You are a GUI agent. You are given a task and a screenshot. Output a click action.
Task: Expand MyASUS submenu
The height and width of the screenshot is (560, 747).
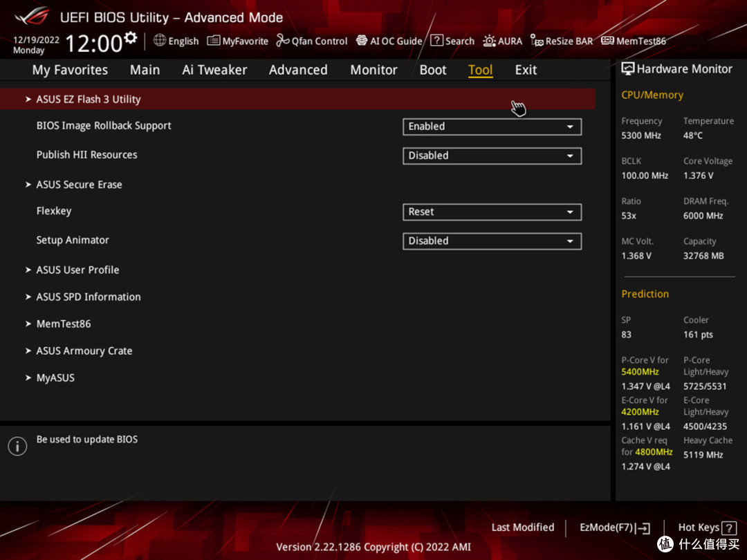click(55, 378)
